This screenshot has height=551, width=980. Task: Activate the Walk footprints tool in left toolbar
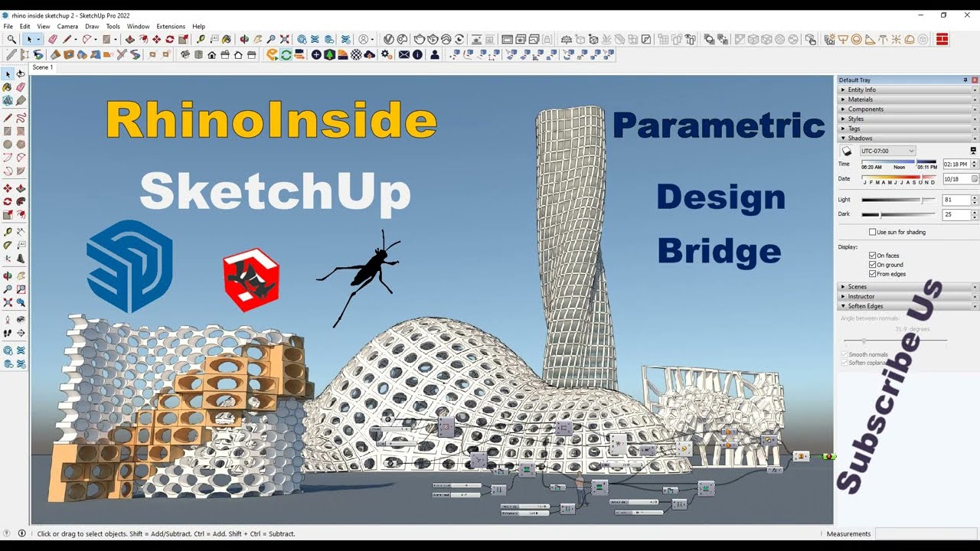tap(8, 333)
